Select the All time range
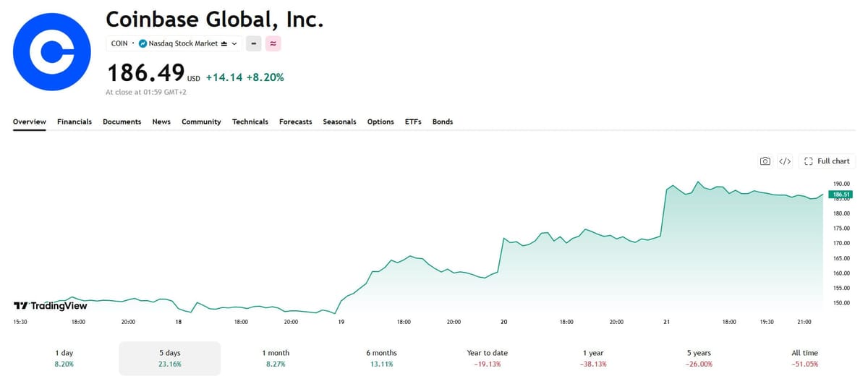The image size is (868, 379). point(805,358)
